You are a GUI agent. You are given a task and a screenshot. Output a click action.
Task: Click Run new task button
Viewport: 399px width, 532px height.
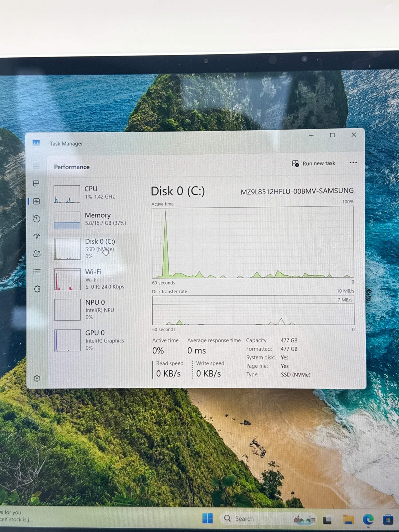[314, 163]
